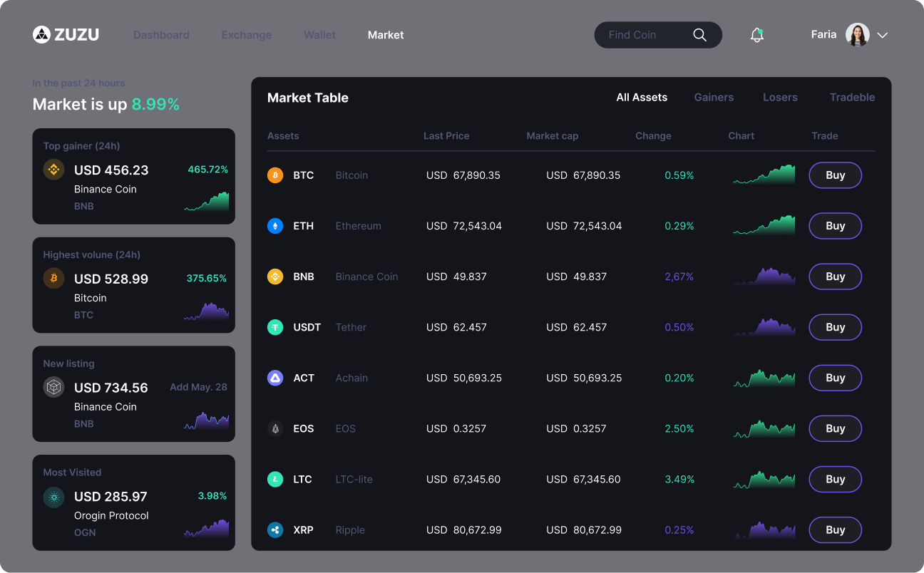Click Binance Coin icon in Top gainer card
Image resolution: width=924 pixels, height=573 pixels.
(53, 170)
